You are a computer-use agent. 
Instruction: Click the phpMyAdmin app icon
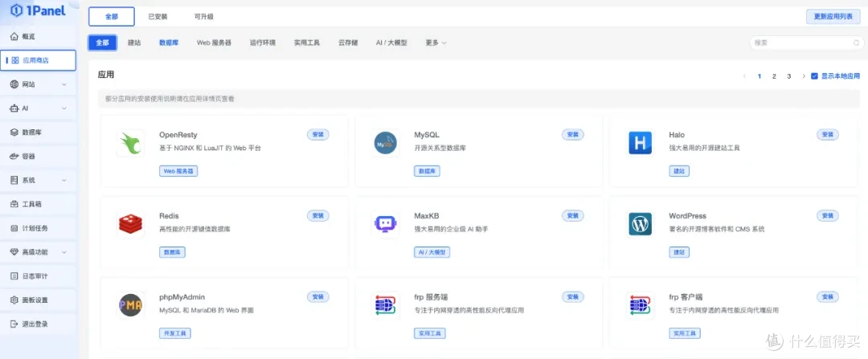coord(131,305)
